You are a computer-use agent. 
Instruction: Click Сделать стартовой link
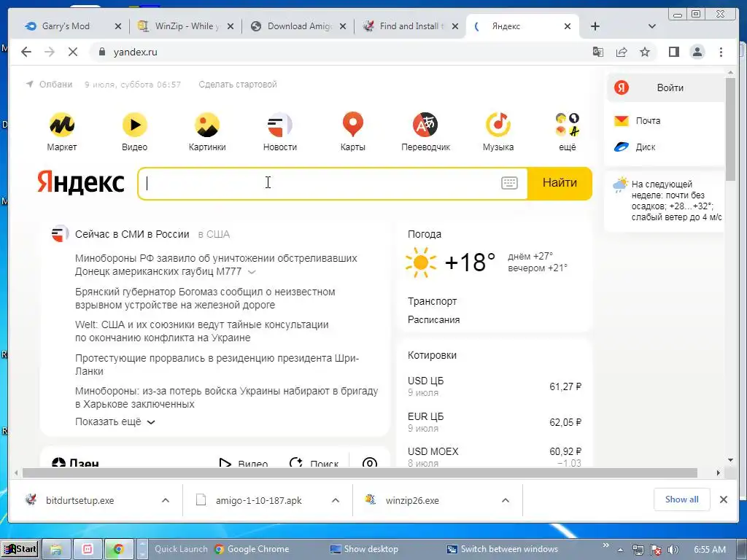(238, 85)
